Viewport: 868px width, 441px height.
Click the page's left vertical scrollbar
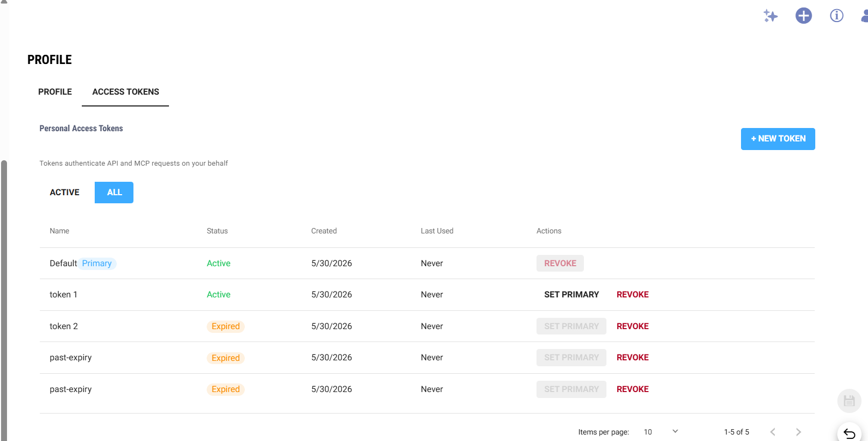tap(4, 300)
